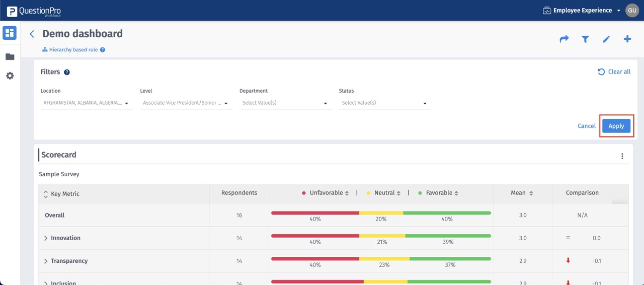This screenshot has height=285, width=644.
Task: Click the Clear all link
Action: click(614, 72)
